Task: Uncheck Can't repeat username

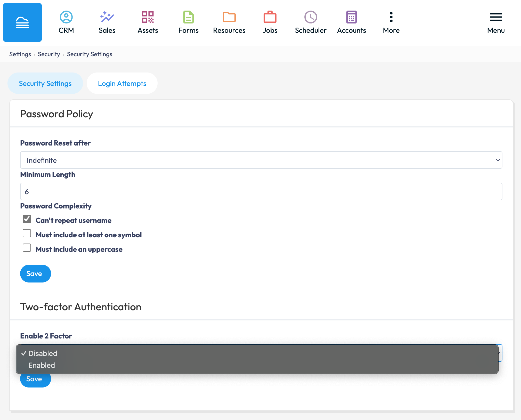Action: point(27,219)
